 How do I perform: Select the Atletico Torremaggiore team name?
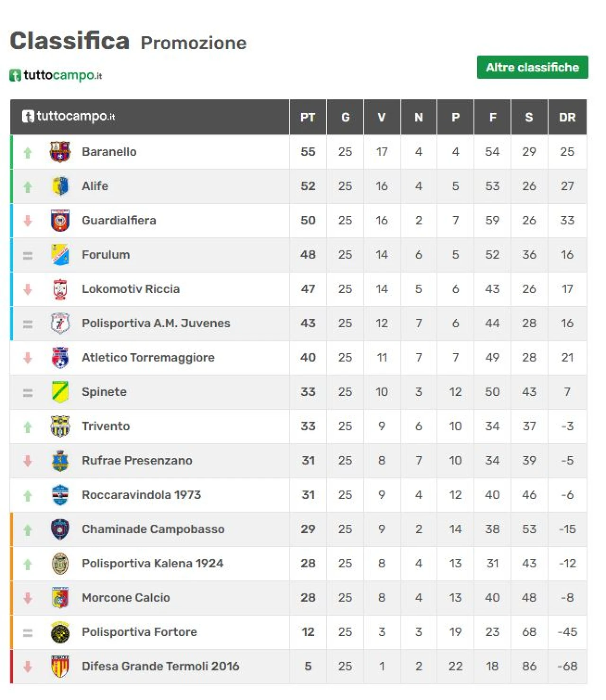tap(148, 358)
